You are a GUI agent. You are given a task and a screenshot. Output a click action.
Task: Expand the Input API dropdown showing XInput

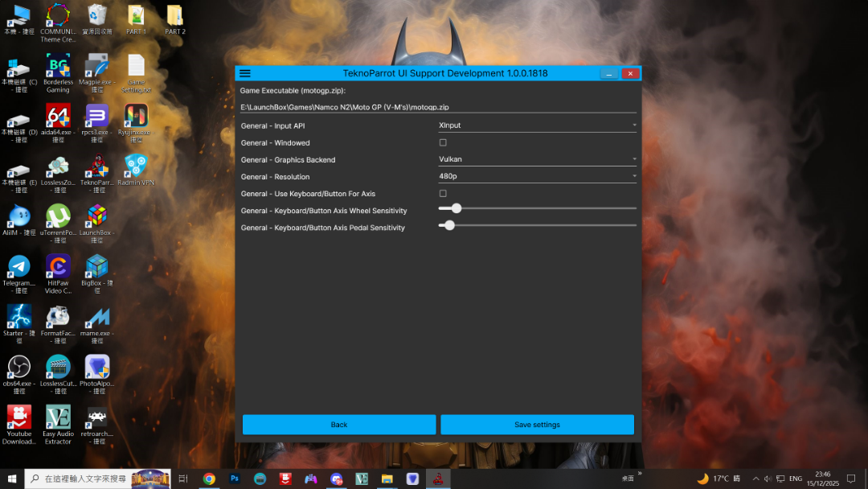pyautogui.click(x=537, y=125)
